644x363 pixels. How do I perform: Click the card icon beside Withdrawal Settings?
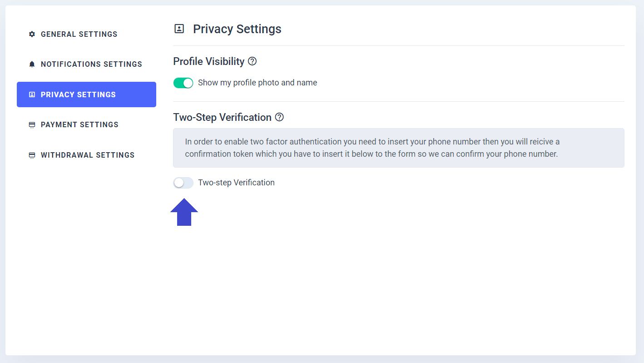pos(32,155)
